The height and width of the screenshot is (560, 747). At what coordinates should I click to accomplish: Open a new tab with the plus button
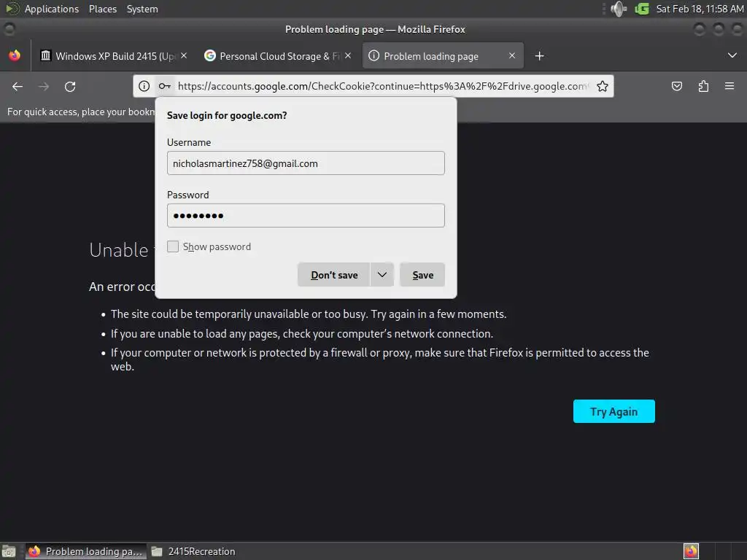tap(539, 56)
